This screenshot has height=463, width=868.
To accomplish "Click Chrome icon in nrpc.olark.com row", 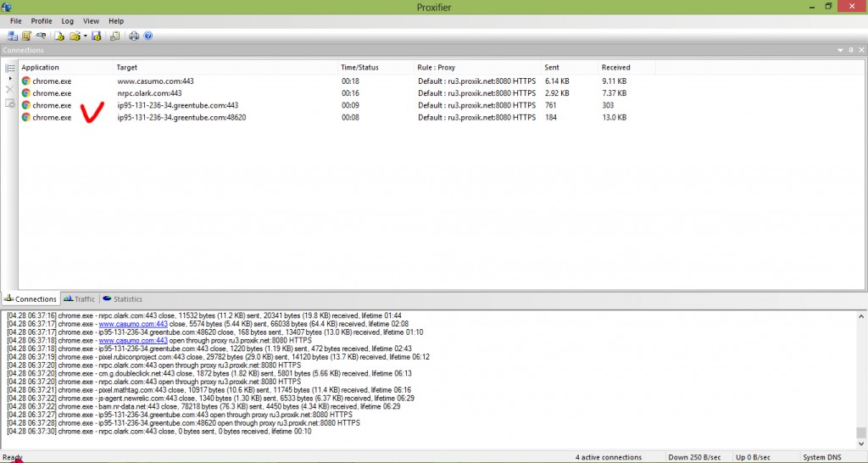I will click(25, 93).
